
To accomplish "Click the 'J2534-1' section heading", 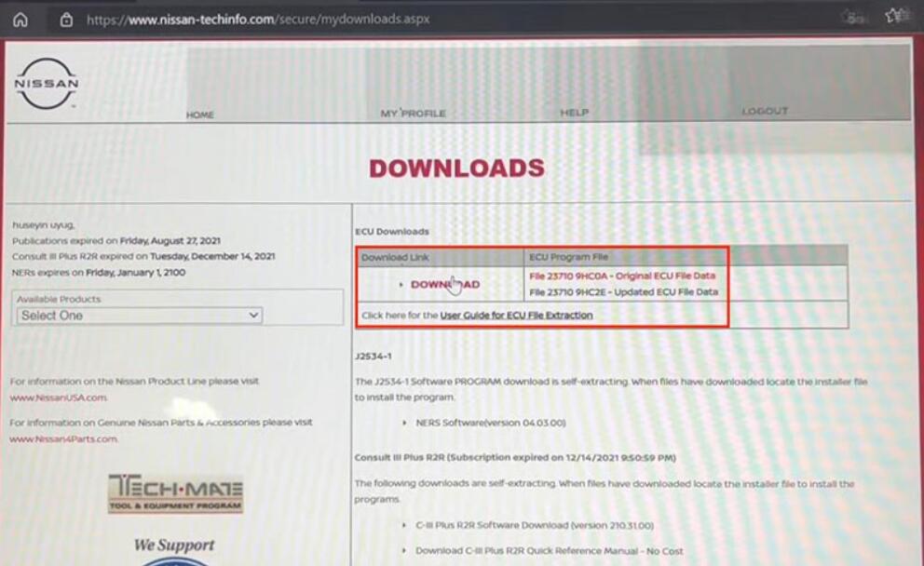I will (373, 357).
